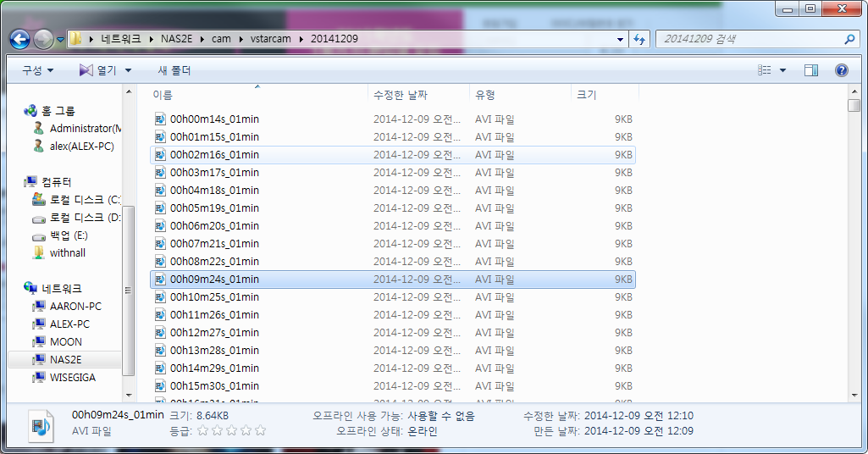Click the AVI icon of 00h04m18s_01min

point(160,190)
